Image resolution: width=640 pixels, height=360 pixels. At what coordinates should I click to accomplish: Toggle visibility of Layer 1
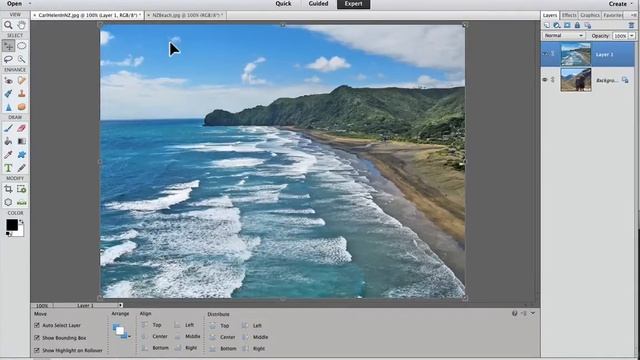coord(545,54)
